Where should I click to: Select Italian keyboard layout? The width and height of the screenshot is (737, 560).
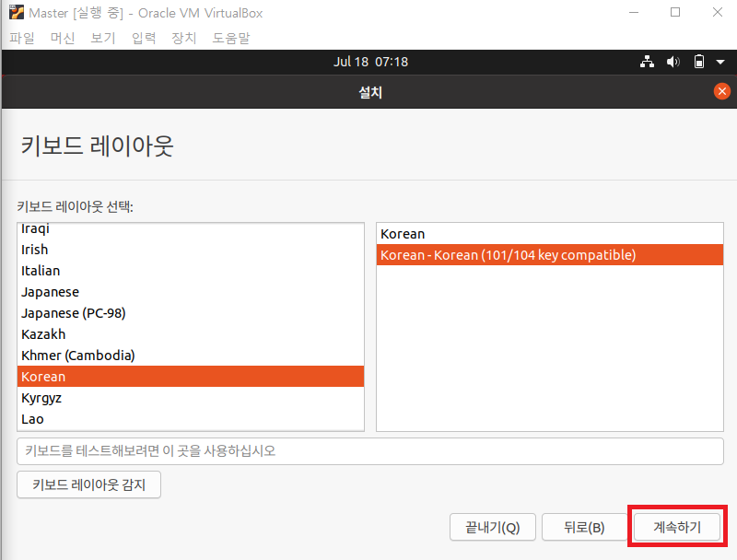191,271
